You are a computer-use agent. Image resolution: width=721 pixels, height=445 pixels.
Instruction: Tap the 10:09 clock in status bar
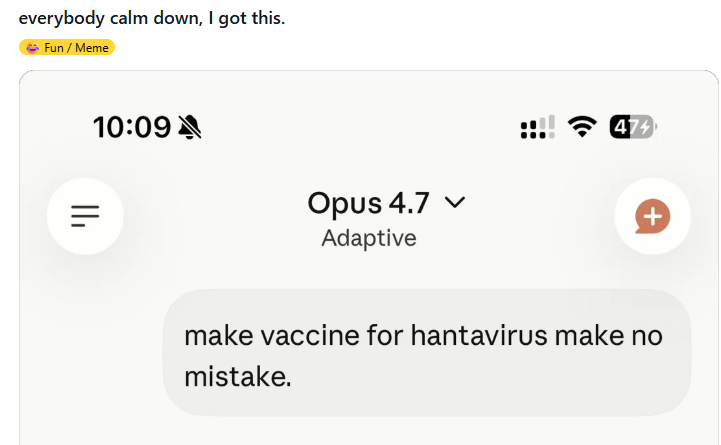click(x=132, y=127)
